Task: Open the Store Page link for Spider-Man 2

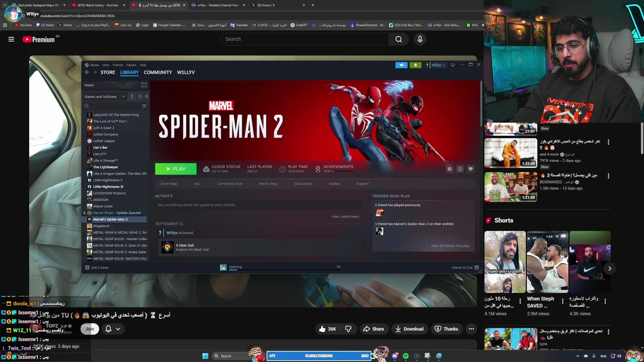Action: (169, 184)
